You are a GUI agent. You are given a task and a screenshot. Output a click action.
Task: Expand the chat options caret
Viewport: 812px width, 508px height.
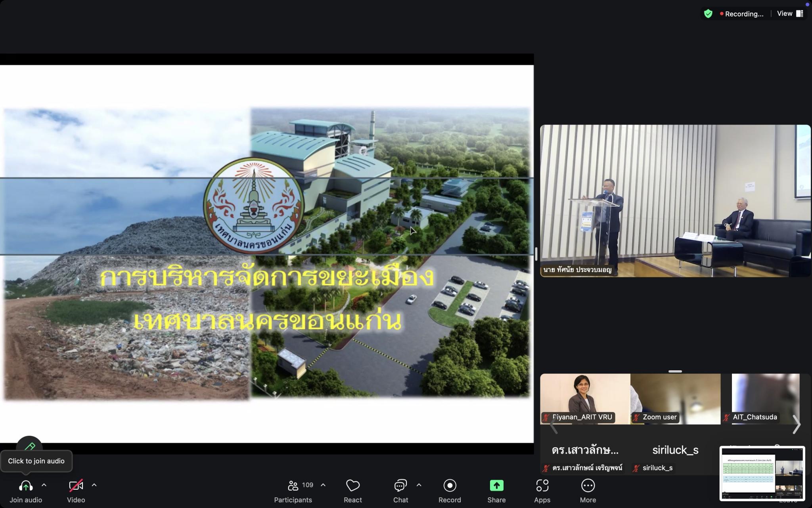(x=419, y=485)
